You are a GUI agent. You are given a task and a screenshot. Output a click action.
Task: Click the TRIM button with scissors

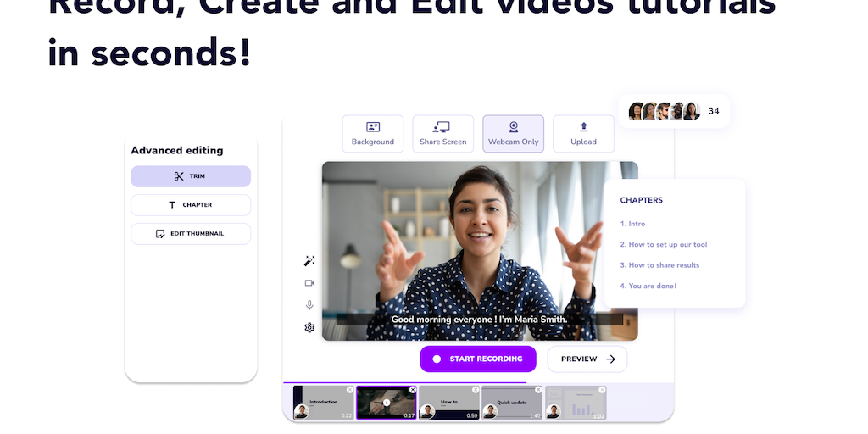pos(191,176)
